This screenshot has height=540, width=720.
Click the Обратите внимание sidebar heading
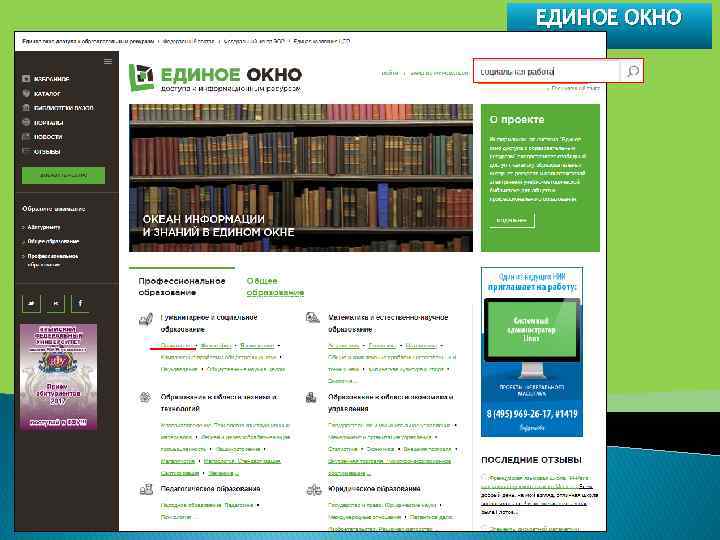[54, 209]
